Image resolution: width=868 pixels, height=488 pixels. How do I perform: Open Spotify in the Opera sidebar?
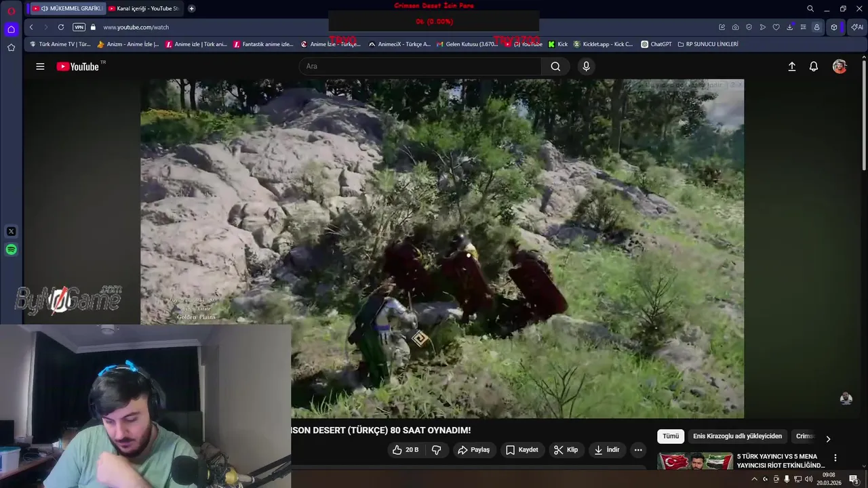(x=11, y=249)
